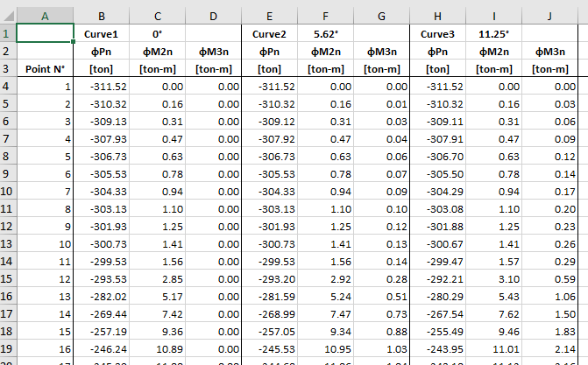The width and height of the screenshot is (588, 365).
Task: Select column F header
Action: pos(325,16)
